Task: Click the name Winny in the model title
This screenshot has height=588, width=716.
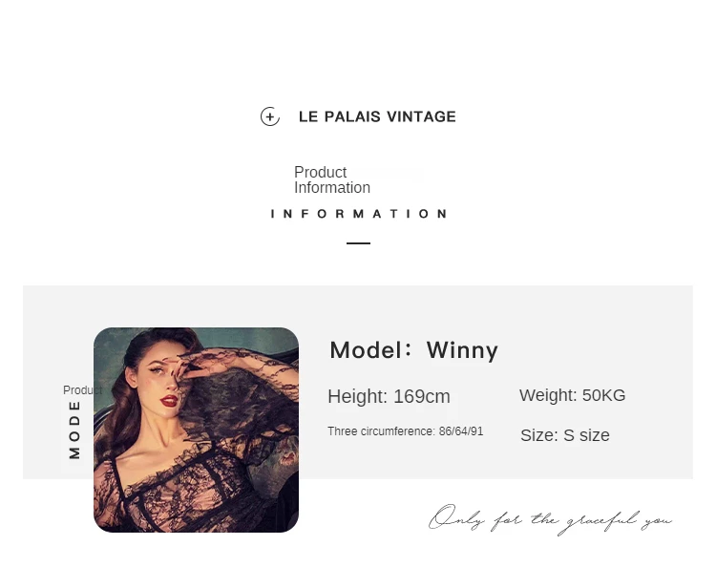Action: 462,350
